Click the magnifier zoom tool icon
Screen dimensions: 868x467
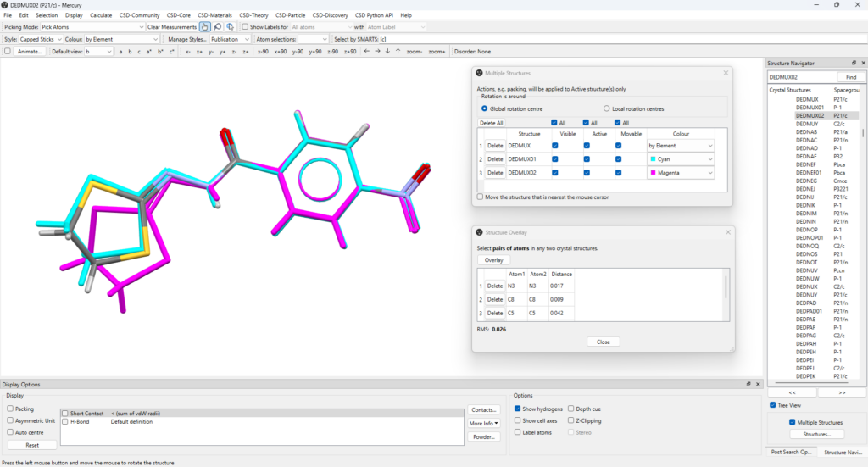tap(218, 27)
